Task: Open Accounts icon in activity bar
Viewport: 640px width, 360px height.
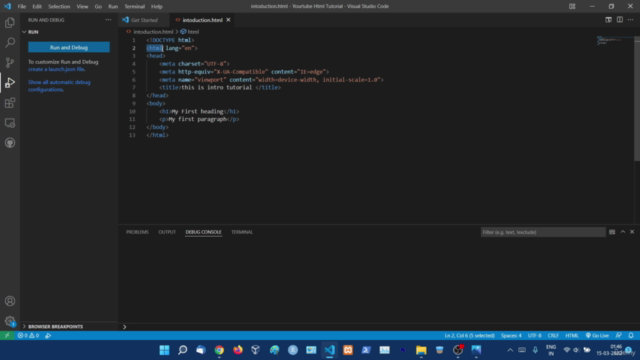Action: coord(10,301)
